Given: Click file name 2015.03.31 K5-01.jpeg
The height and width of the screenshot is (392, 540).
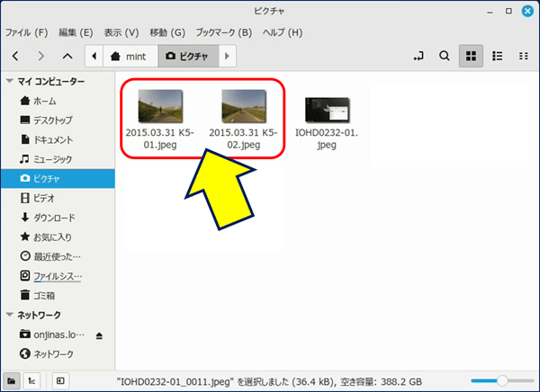Looking at the screenshot, I should pos(160,138).
